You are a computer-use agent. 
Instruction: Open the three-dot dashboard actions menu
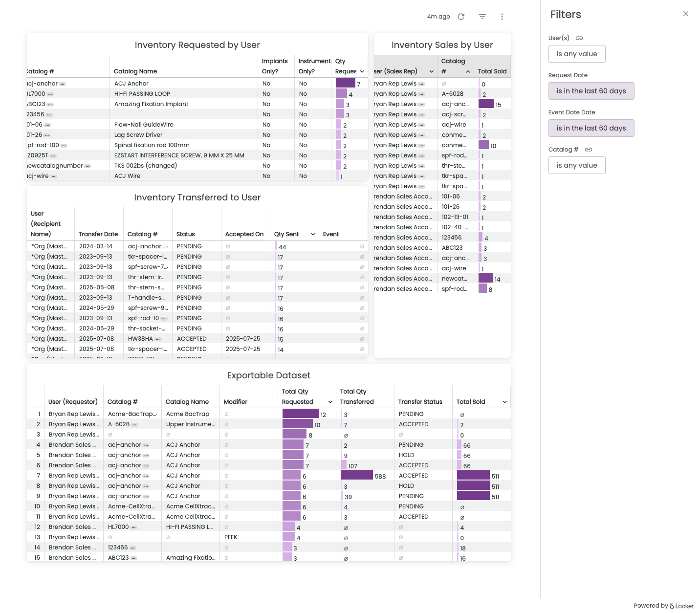pos(502,17)
